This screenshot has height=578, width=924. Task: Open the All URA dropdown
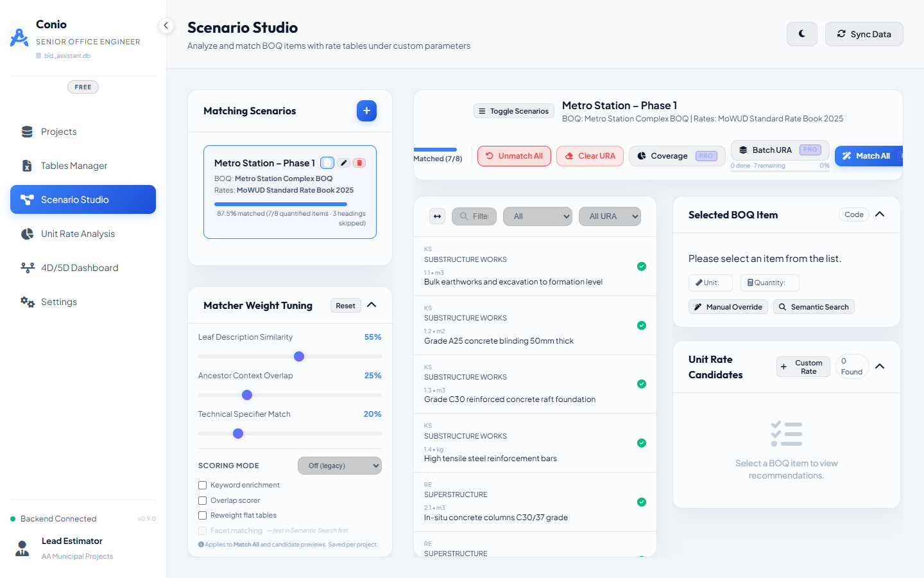tap(610, 216)
